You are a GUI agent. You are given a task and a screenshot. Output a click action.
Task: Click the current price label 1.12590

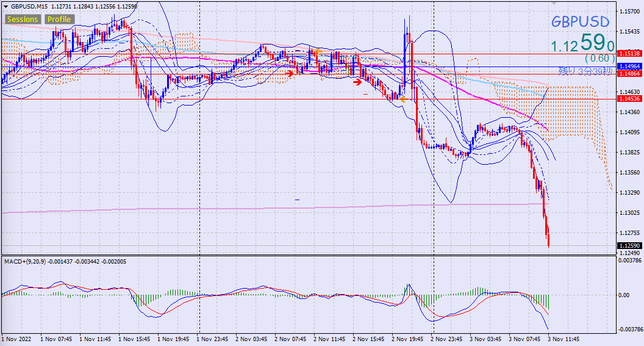pyautogui.click(x=629, y=246)
